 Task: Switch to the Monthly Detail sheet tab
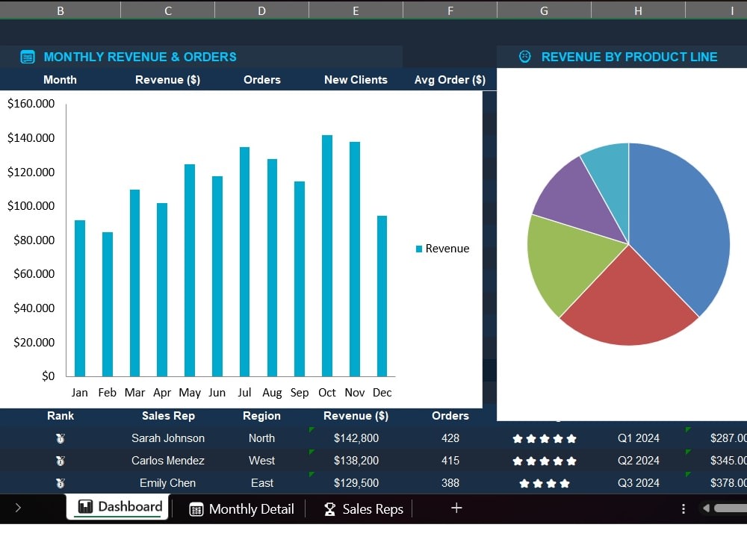click(x=241, y=509)
